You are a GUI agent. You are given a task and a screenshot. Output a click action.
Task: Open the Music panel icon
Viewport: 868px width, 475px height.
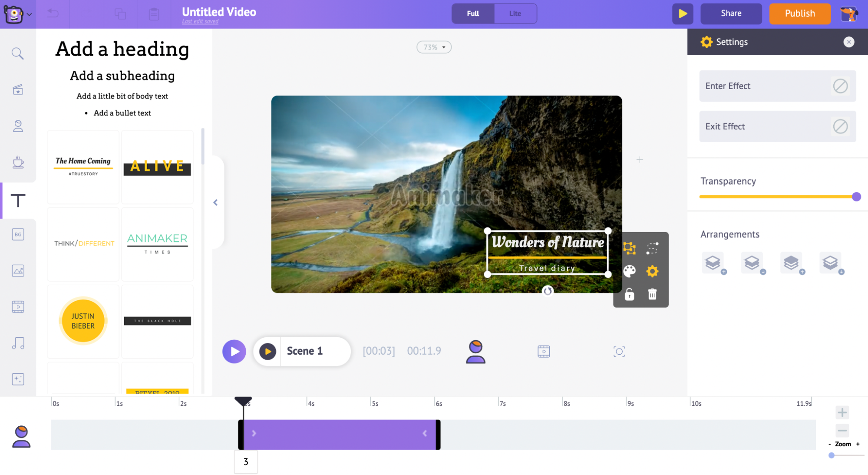[17, 343]
